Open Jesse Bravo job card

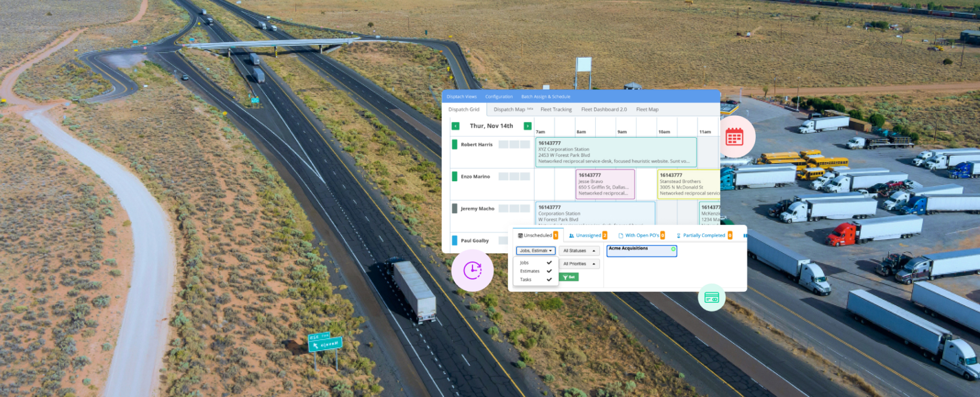[x=605, y=184]
